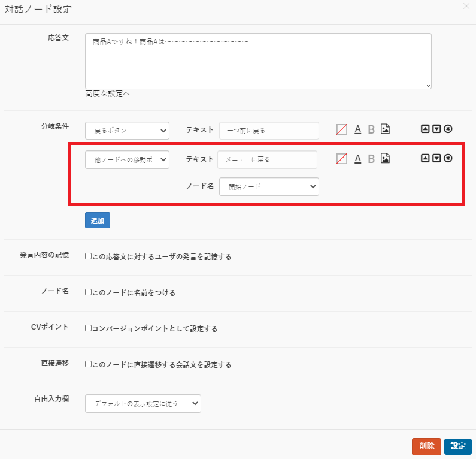
Task: Move メニューに戻る row up with arrow icon
Action: pyautogui.click(x=425, y=158)
